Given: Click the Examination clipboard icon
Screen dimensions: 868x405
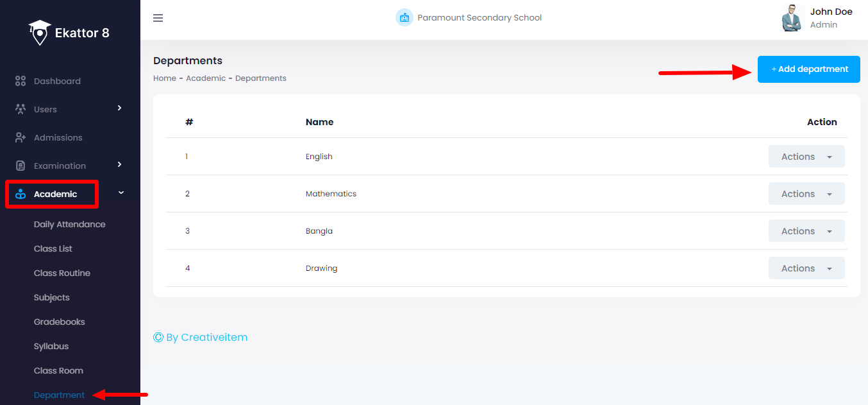Looking at the screenshot, I should pos(21,166).
